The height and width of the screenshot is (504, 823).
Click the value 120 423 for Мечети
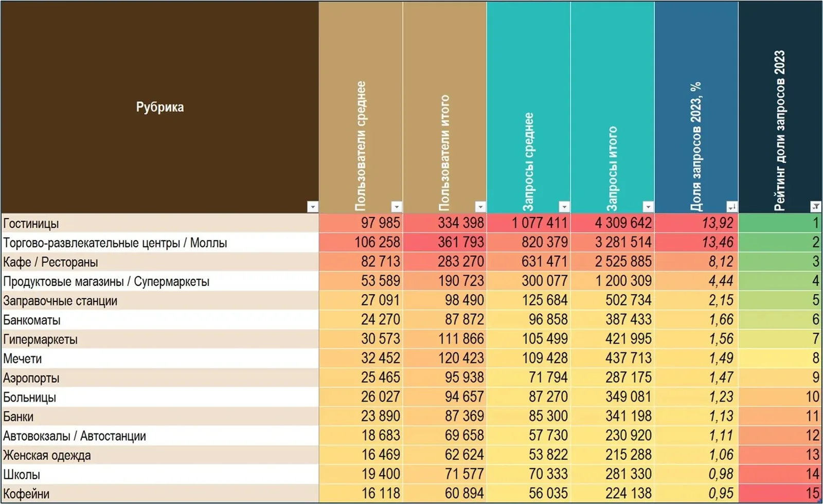pos(444,358)
